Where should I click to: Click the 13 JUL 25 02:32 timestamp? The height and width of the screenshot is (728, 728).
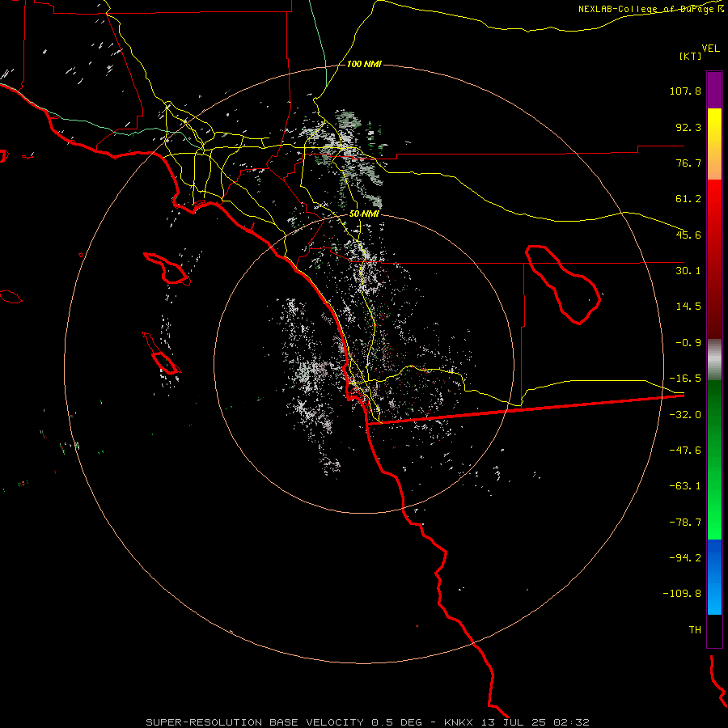[x=535, y=722]
